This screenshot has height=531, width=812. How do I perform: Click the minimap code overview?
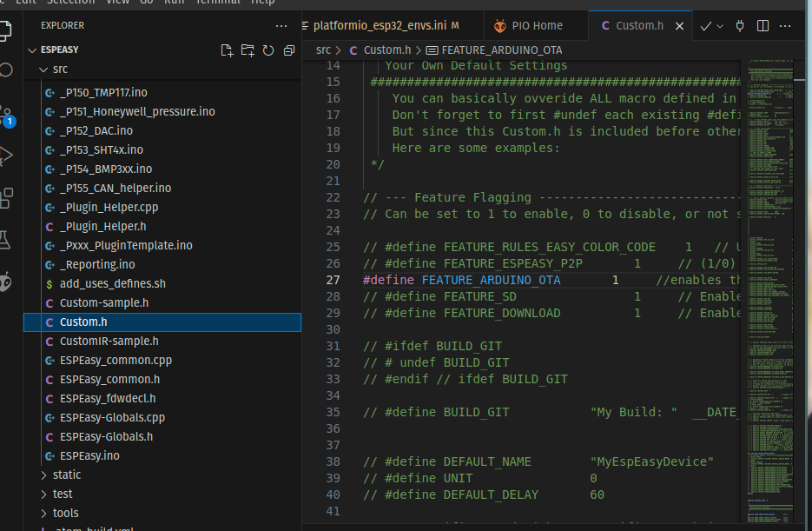tap(770, 291)
